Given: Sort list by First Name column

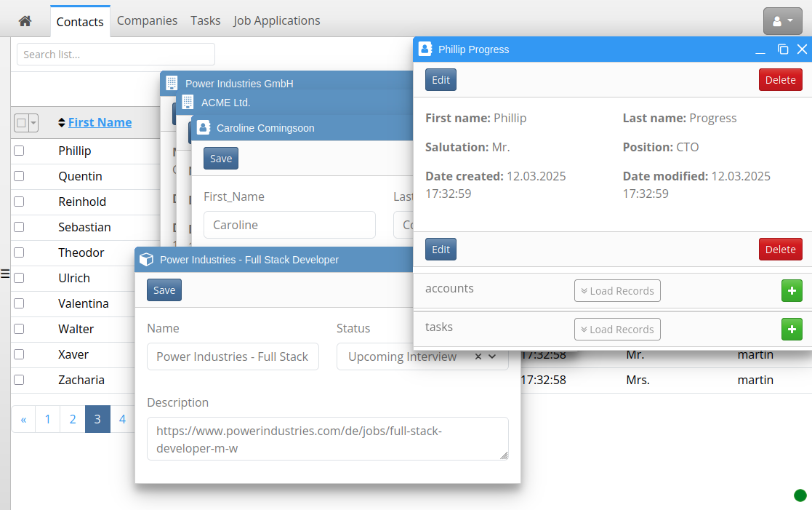Looking at the screenshot, I should point(100,122).
